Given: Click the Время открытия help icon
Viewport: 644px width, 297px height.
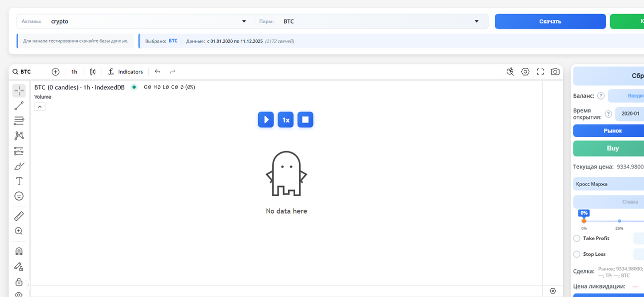Looking at the screenshot, I should [x=608, y=114].
